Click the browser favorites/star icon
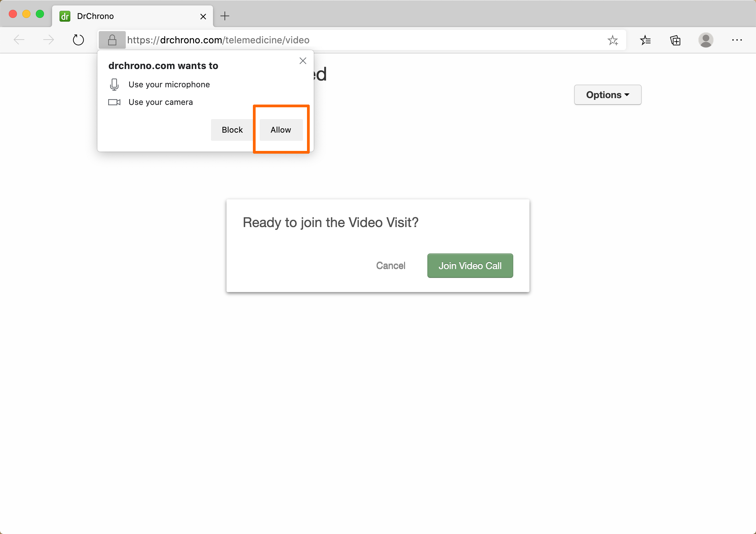This screenshot has height=534, width=756. [x=613, y=40]
